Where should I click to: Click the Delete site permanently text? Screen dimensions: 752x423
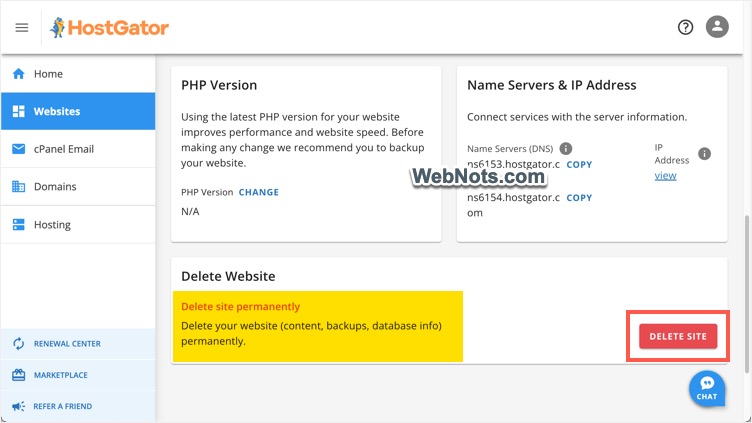240,306
